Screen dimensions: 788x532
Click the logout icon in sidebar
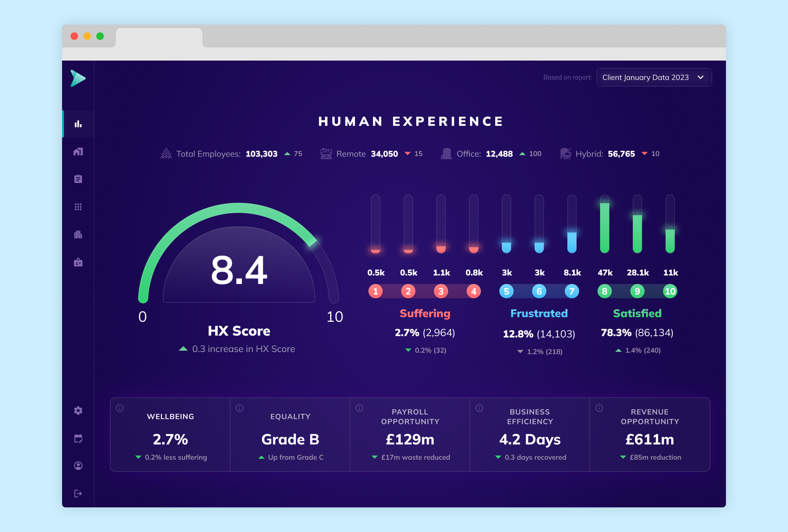[x=78, y=493]
